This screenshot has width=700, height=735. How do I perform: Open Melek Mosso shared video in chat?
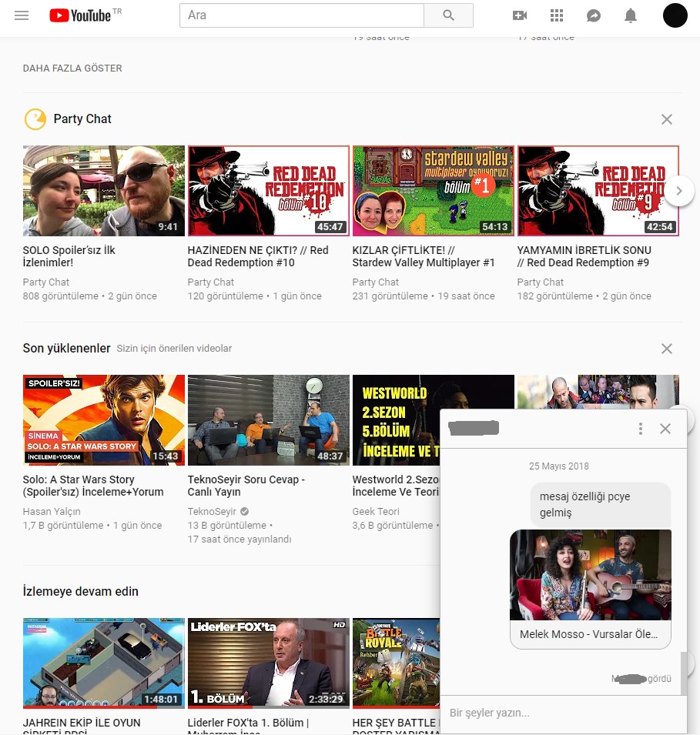tap(591, 575)
